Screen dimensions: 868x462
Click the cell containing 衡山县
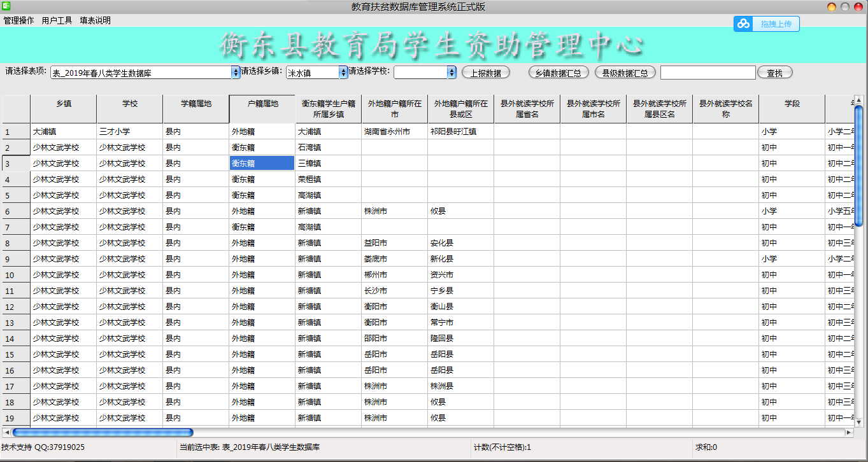pyautogui.click(x=461, y=307)
